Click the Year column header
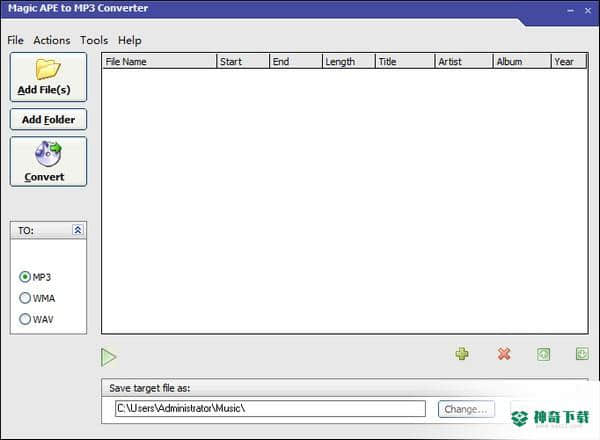The height and width of the screenshot is (440, 600). (569, 62)
